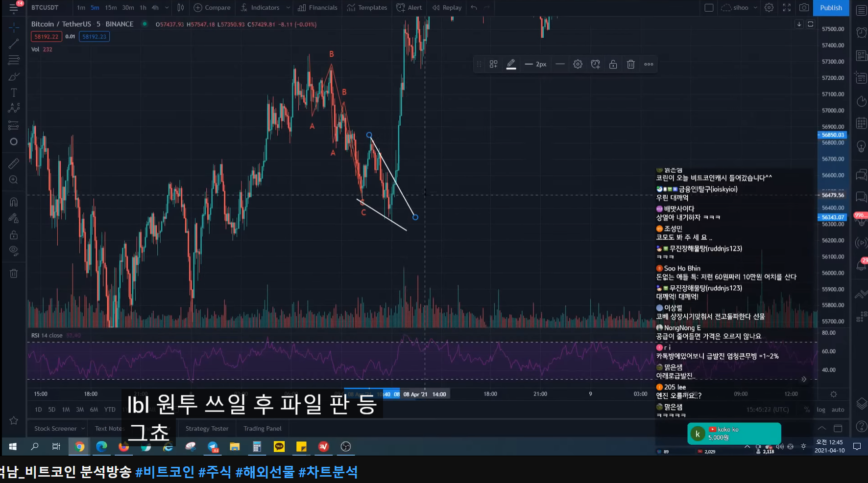Switch to the 15m timeframe
Viewport: 868px width, 483px height.
click(x=111, y=7)
